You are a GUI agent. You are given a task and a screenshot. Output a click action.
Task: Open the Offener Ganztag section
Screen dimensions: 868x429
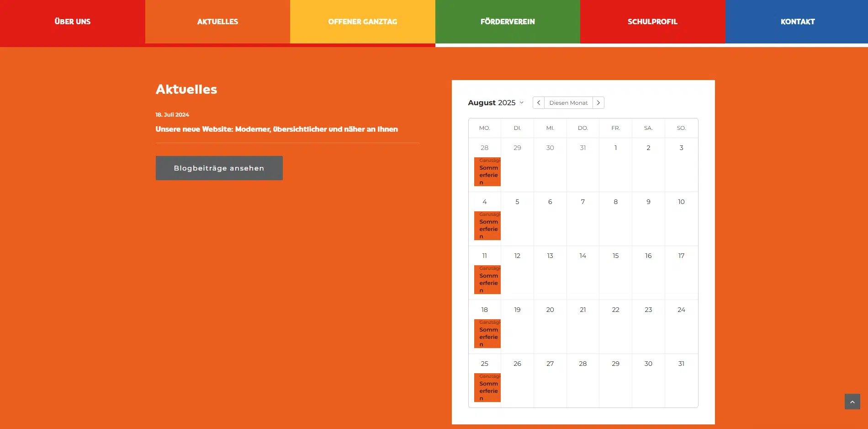coord(362,21)
